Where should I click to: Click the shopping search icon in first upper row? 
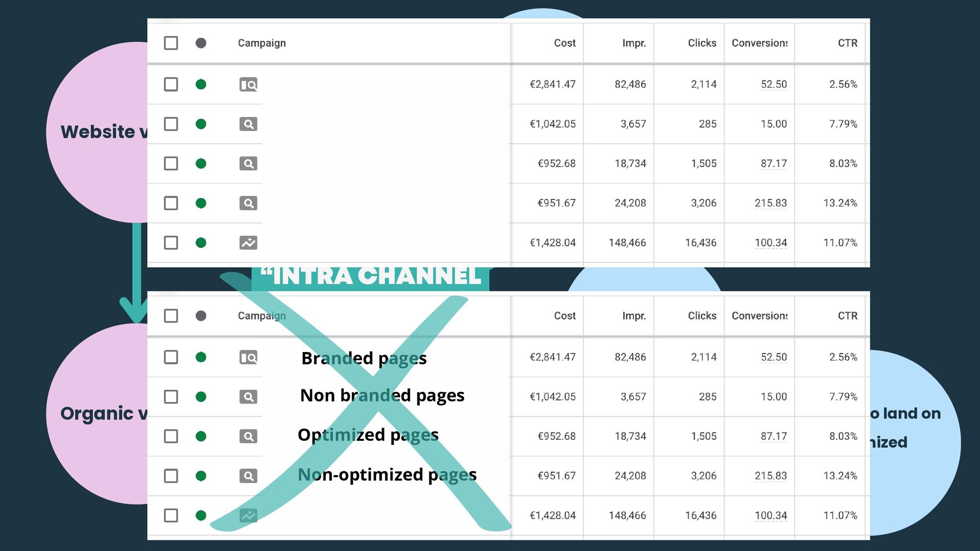pos(248,85)
